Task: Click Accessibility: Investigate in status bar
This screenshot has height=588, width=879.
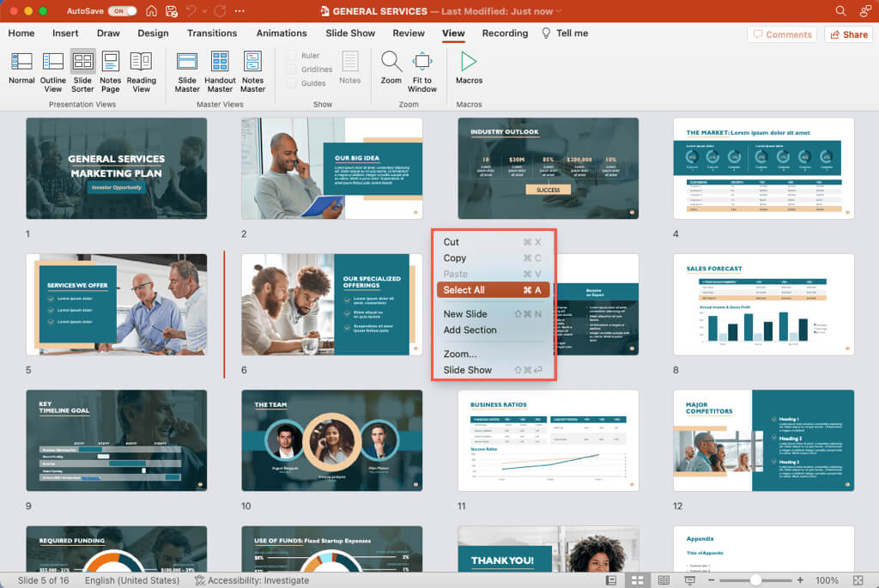Action: tap(252, 580)
